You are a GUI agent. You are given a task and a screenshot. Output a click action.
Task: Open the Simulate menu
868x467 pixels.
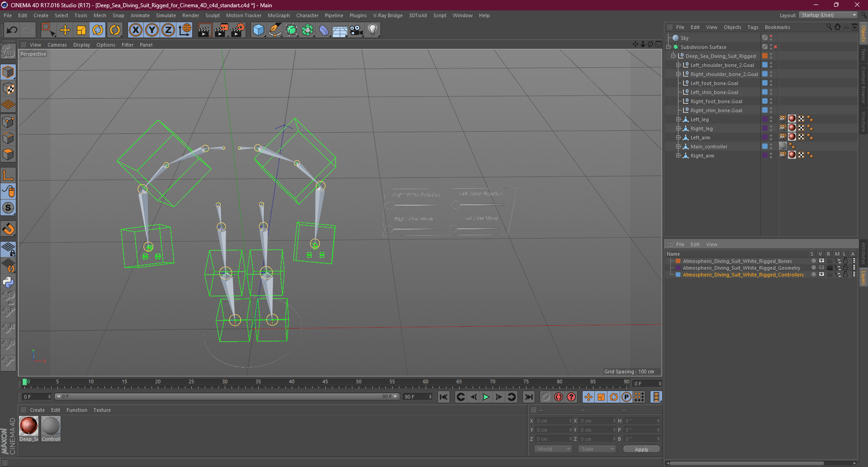(x=166, y=15)
